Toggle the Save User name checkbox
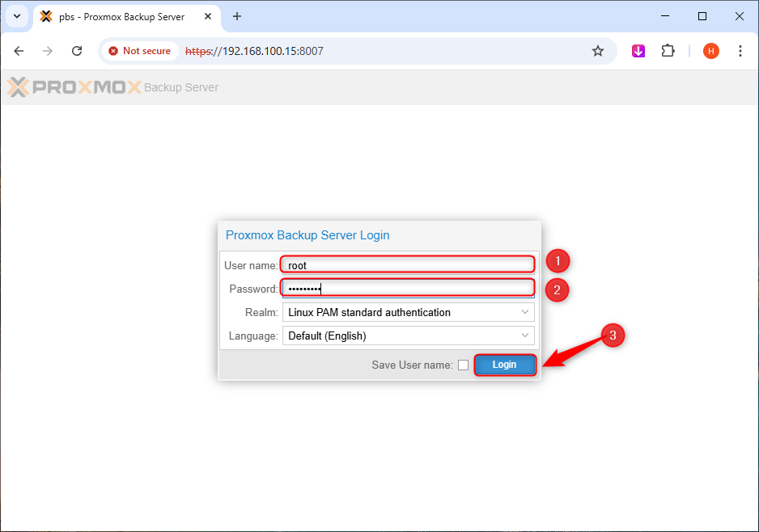This screenshot has height=532, width=759. pyautogui.click(x=463, y=365)
